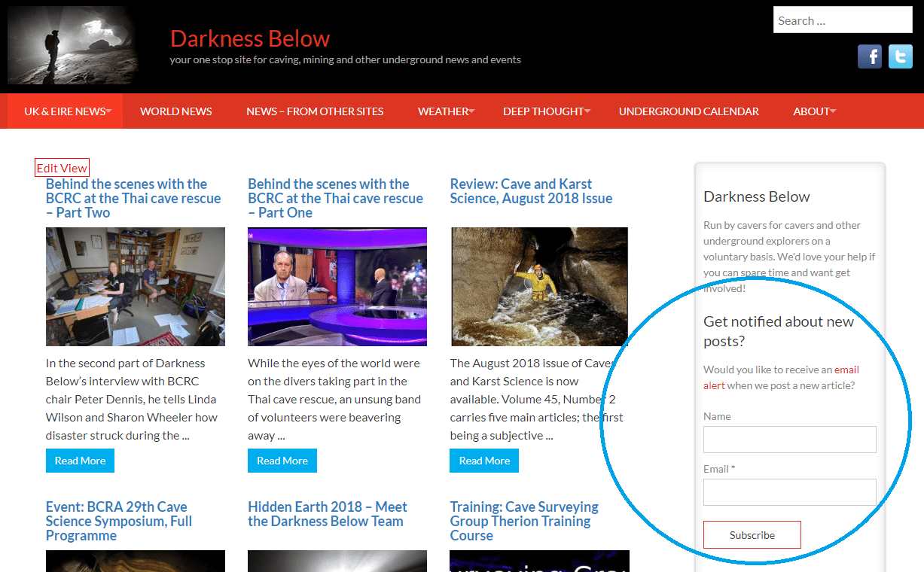Open the Therion Training Course article title
Image resolution: width=924 pixels, height=572 pixels.
pyautogui.click(x=524, y=521)
